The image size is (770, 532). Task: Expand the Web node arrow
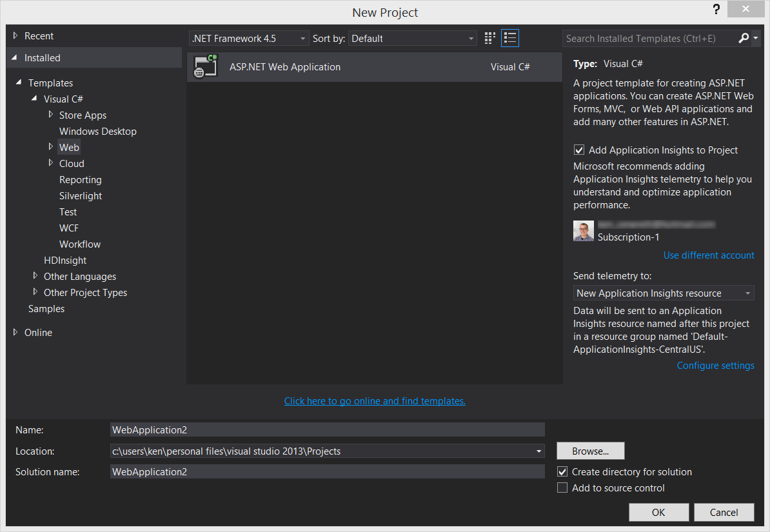(50, 146)
